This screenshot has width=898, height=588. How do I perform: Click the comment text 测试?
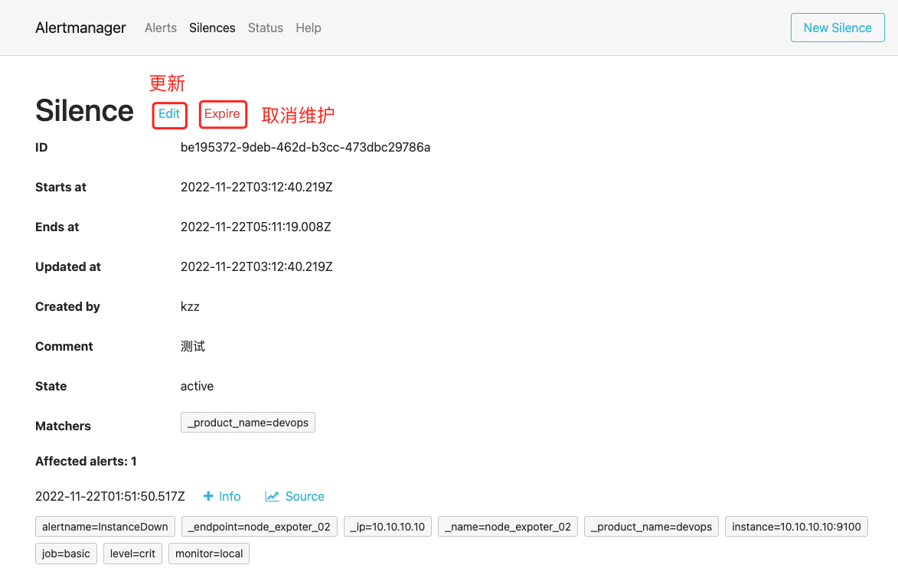(193, 346)
